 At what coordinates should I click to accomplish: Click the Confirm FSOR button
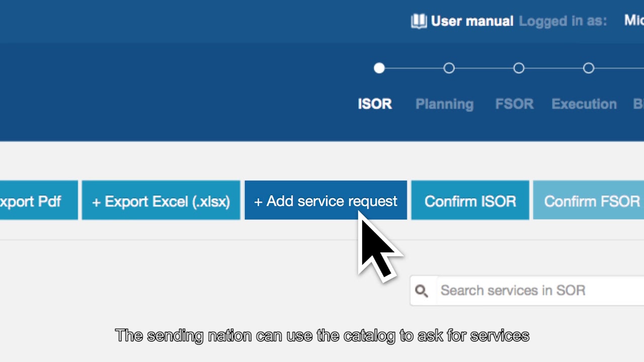tap(589, 201)
